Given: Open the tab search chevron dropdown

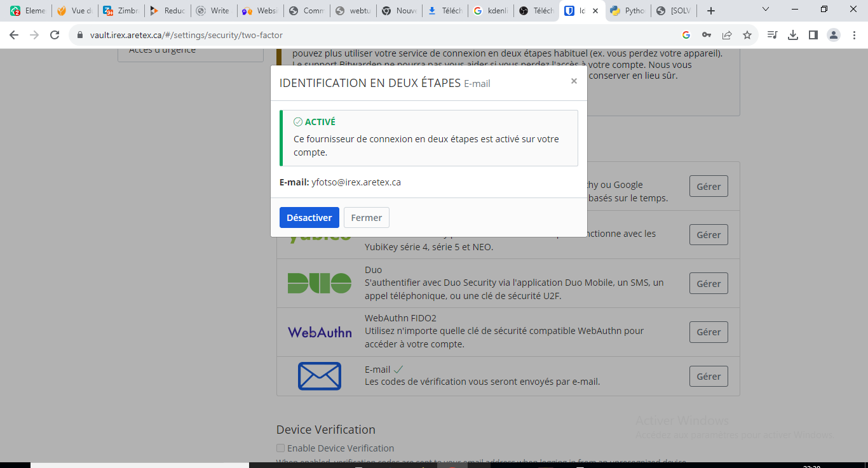Looking at the screenshot, I should (766, 10).
